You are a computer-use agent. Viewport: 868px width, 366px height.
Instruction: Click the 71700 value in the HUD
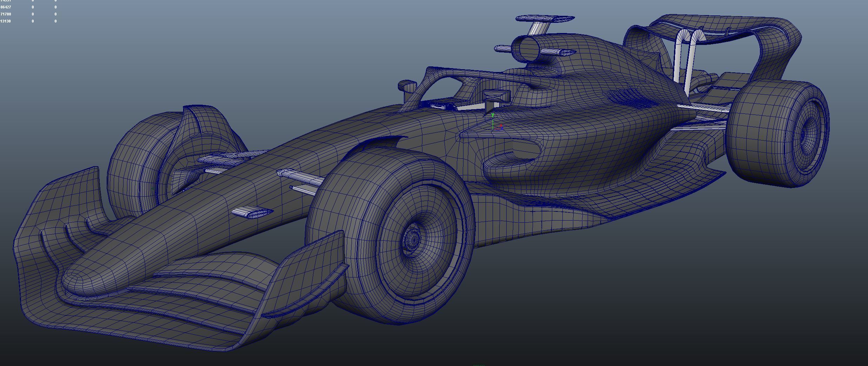pyautogui.click(x=6, y=14)
